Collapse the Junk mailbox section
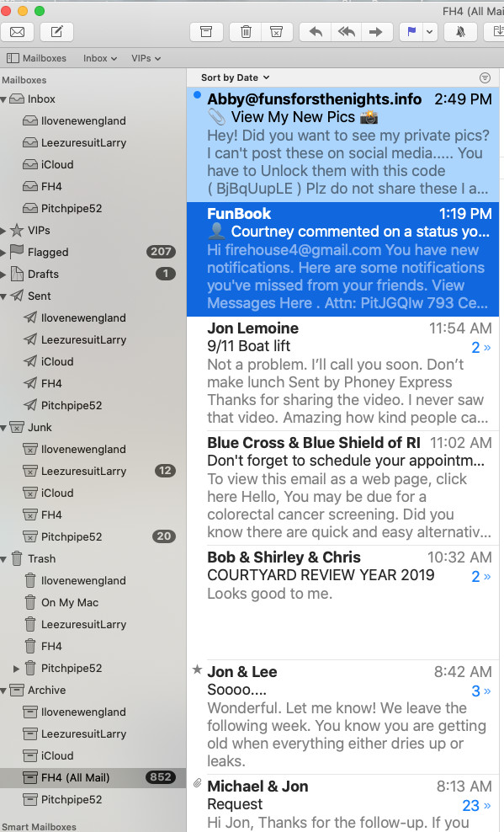This screenshot has width=504, height=832. tap(3, 428)
